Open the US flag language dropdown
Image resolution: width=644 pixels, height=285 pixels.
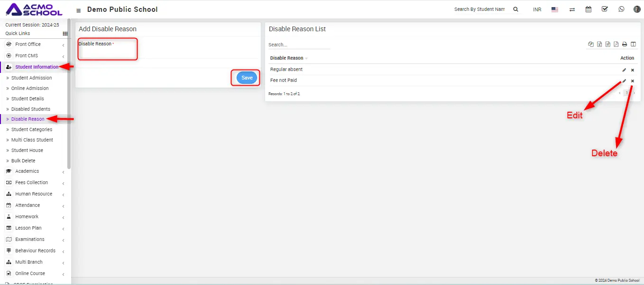[554, 9]
